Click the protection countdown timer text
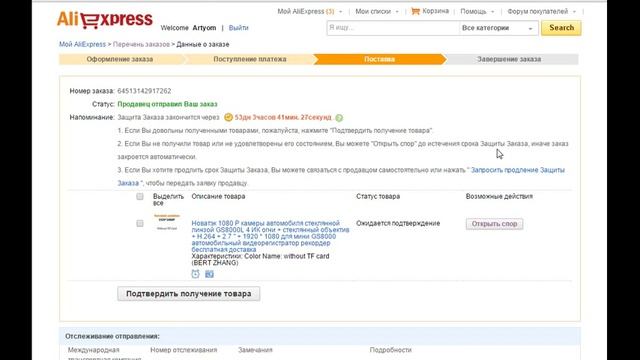Image resolution: width=640 pixels, height=360 pixels. point(283,118)
